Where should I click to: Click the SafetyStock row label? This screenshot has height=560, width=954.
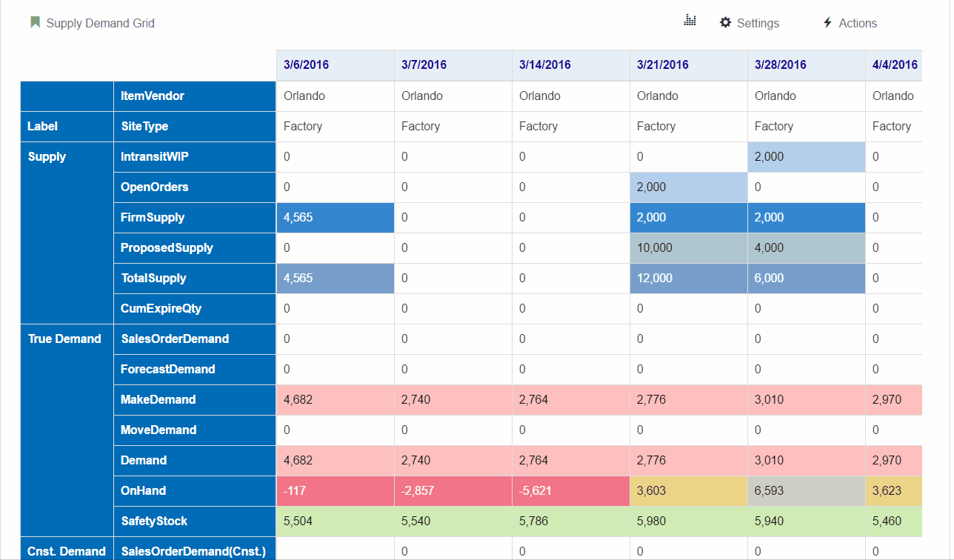154,521
